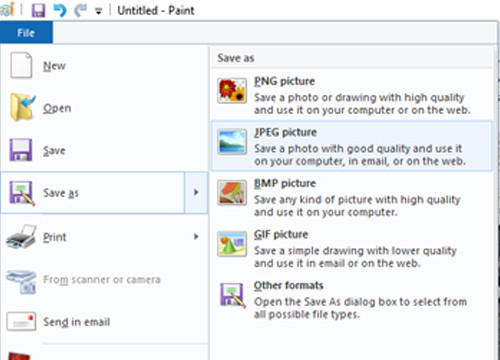Image resolution: width=500 pixels, height=360 pixels.
Task: Click the Save as floppy-with-pencil icon
Action: click(22, 193)
